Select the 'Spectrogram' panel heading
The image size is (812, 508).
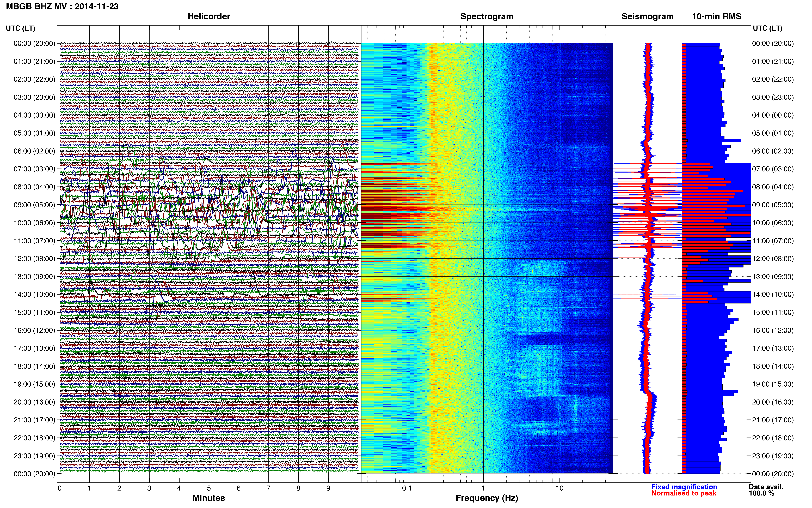pos(487,16)
